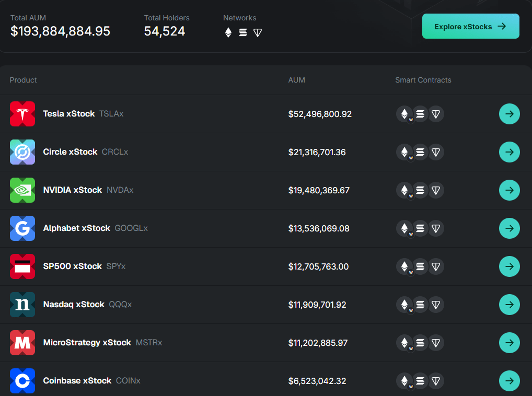Viewport: 532px width, 396px height.
Task: Click the Ethereum icon under Networks
Action: click(x=228, y=32)
